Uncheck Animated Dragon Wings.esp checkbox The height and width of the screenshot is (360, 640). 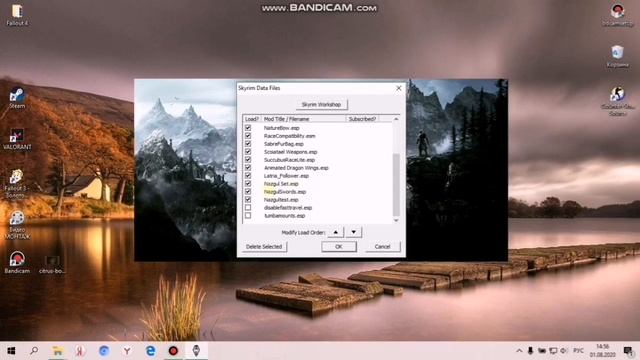pyautogui.click(x=248, y=167)
